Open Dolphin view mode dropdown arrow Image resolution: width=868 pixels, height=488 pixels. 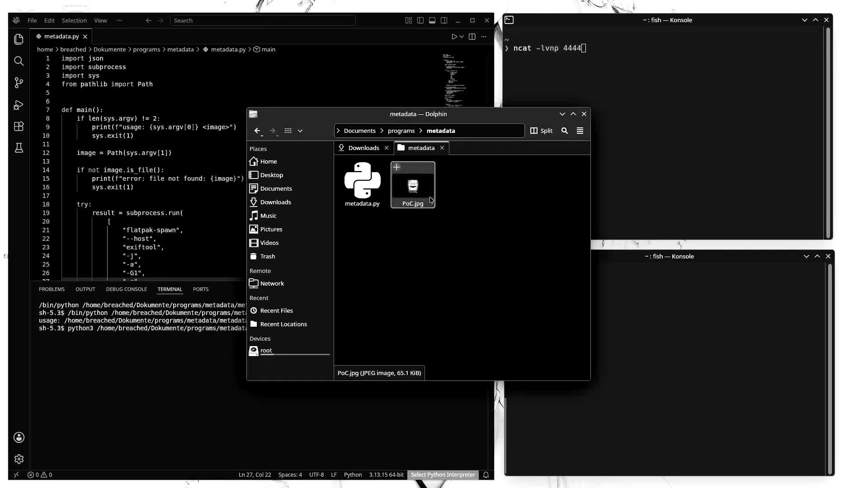pyautogui.click(x=300, y=131)
